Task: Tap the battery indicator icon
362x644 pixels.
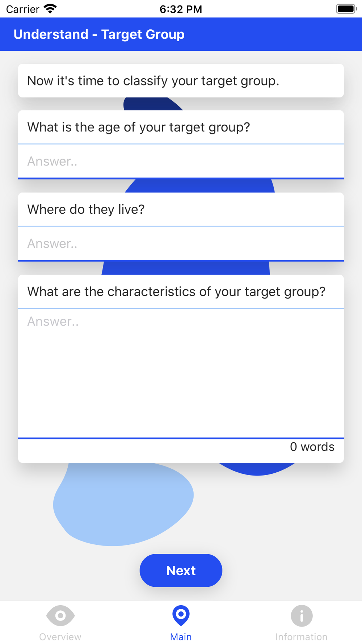Action: (346, 9)
